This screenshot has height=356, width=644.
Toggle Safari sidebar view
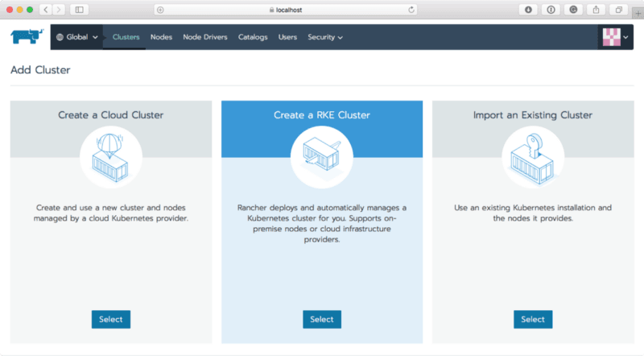(x=79, y=10)
